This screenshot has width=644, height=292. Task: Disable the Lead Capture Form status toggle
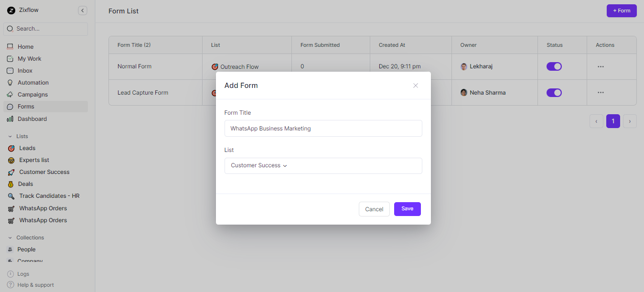554,92
